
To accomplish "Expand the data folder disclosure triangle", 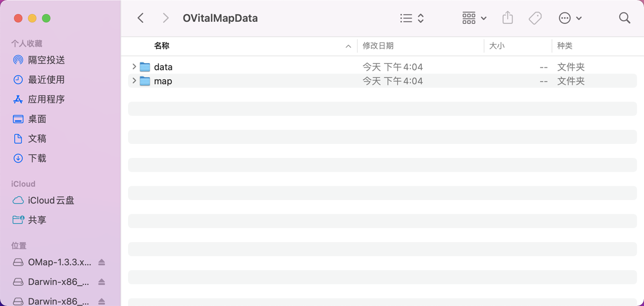I will coord(134,67).
